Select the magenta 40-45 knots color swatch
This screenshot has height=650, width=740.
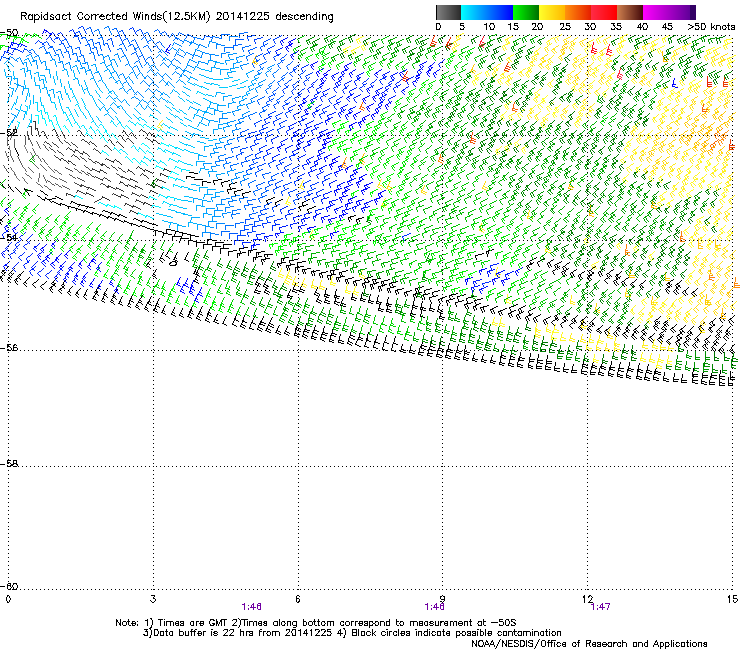tap(656, 12)
